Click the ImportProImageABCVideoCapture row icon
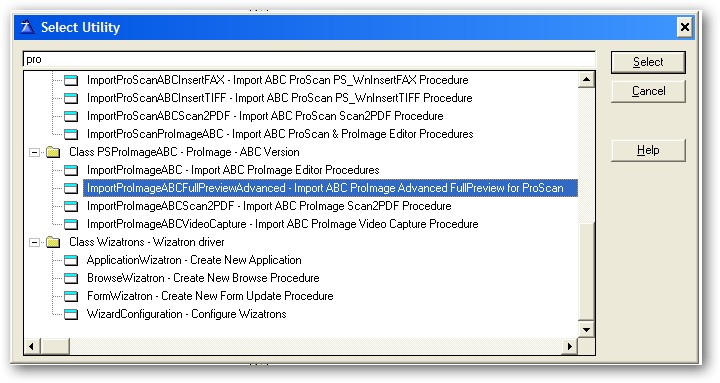 [x=71, y=224]
